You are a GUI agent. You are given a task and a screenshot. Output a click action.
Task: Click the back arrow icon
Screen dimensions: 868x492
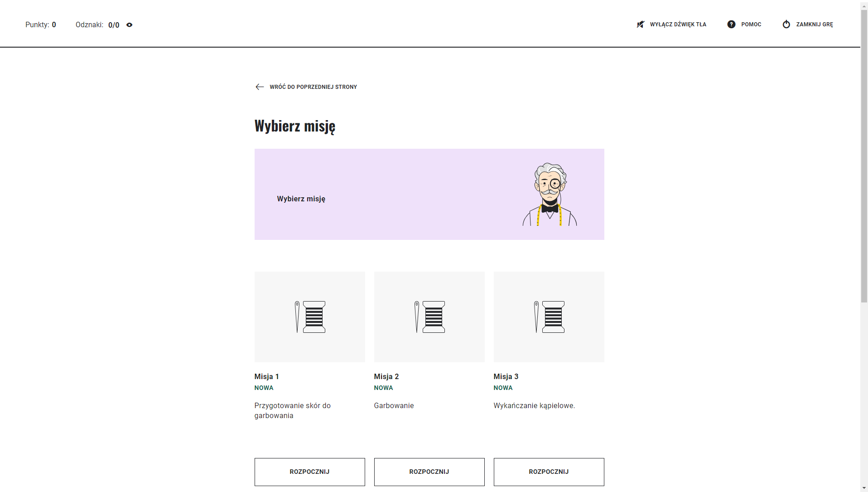coord(260,87)
